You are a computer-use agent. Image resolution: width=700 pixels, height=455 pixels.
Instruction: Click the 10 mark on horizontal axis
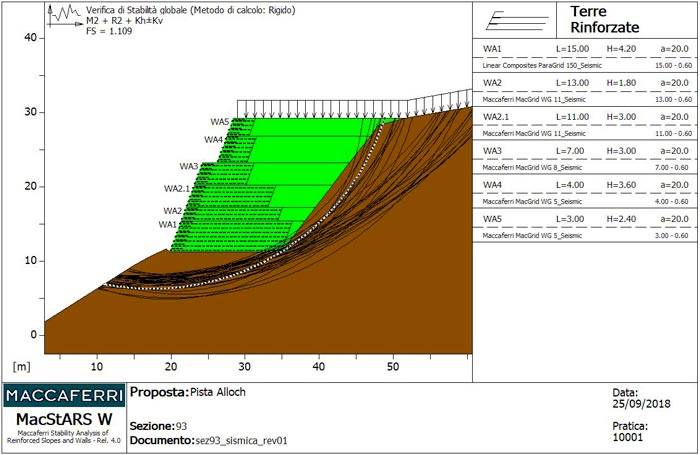coord(97,367)
